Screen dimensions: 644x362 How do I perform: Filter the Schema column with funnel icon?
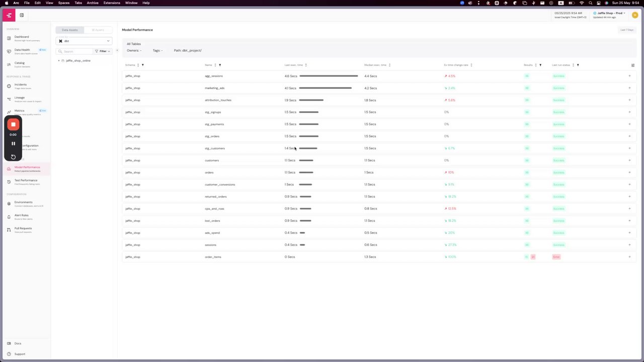pos(143,65)
